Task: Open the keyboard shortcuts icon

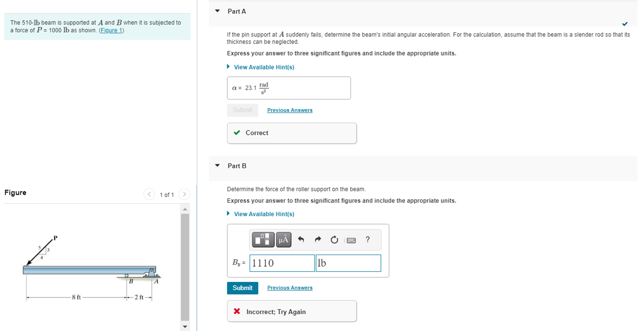Action: tap(351, 240)
